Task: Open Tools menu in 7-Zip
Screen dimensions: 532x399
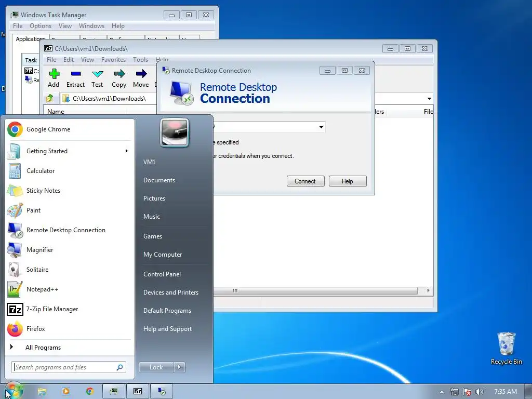Action: [140, 60]
